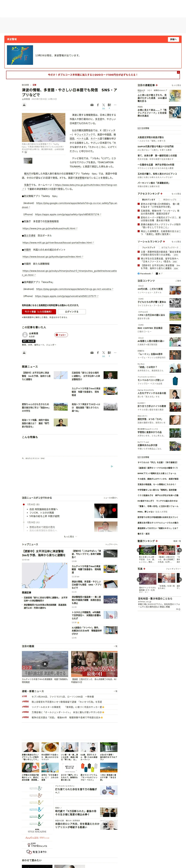Image resolution: width=186 pixels, height=868 pixels.
Task: Play the Kamchatka tsunami video
Action: point(45,664)
